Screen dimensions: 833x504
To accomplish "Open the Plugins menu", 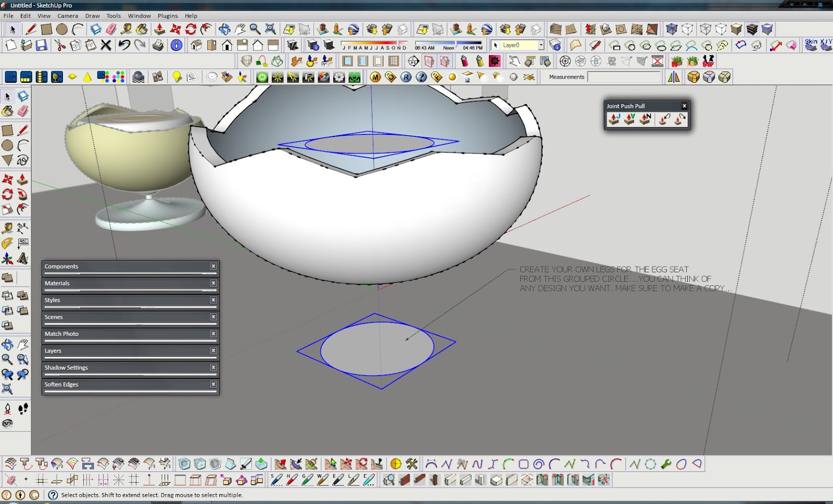I will pyautogui.click(x=168, y=16).
